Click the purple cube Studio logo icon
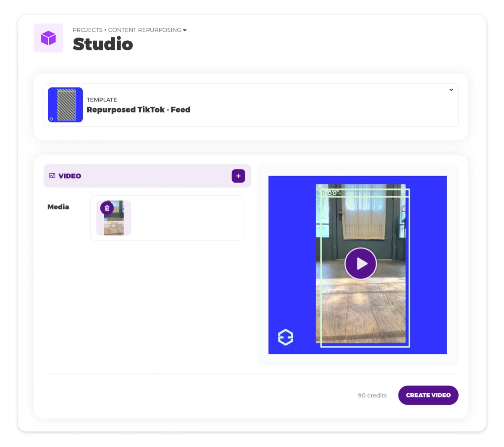This screenshot has height=447, width=504. [x=48, y=38]
